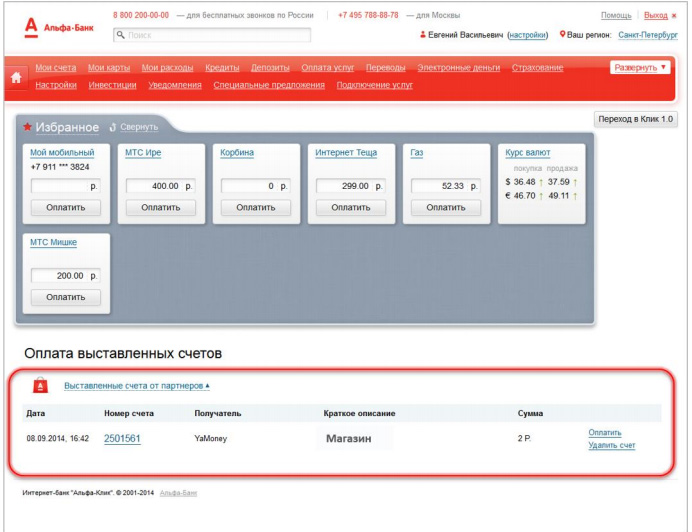Screen dimensions: 692x532
Task: Open Переводы menu
Action: 385,68
